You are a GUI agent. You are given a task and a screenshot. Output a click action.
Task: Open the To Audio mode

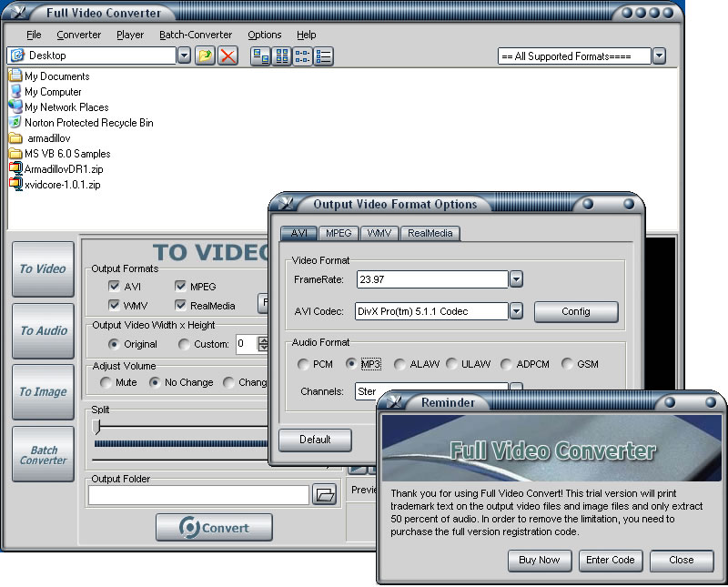click(43, 330)
